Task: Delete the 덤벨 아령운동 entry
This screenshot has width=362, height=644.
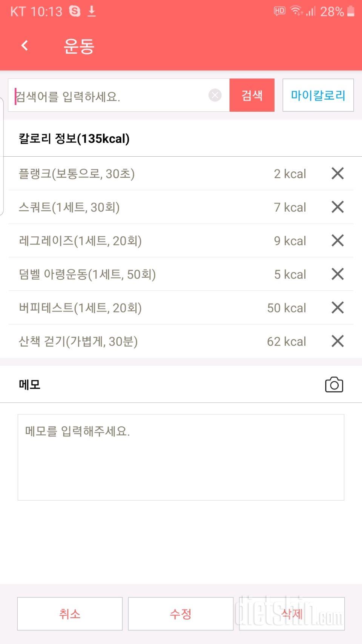Action: click(337, 274)
